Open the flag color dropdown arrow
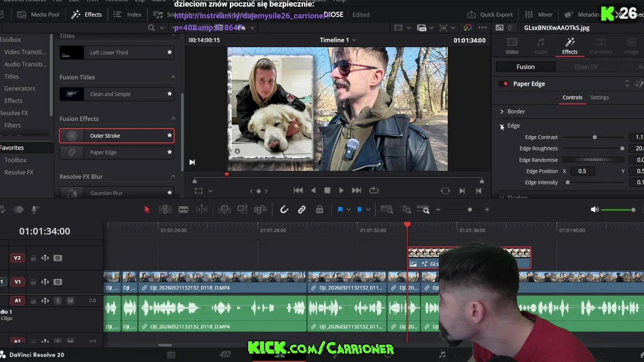644x362 pixels. [349, 210]
